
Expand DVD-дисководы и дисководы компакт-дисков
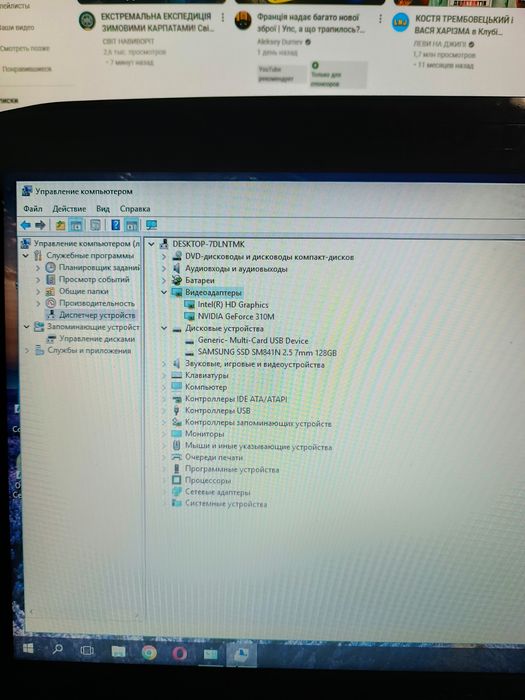(164, 257)
